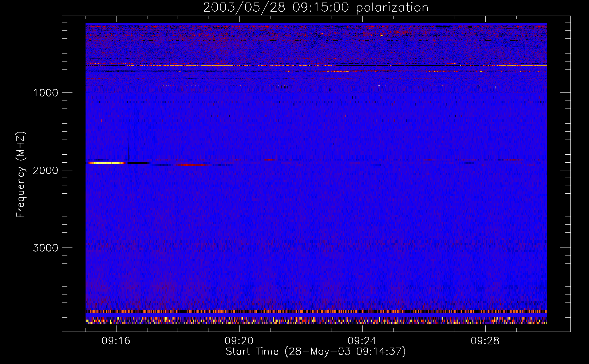Click the 09:16 time tick label
Viewport: 589px width, 364px height.
(116, 341)
